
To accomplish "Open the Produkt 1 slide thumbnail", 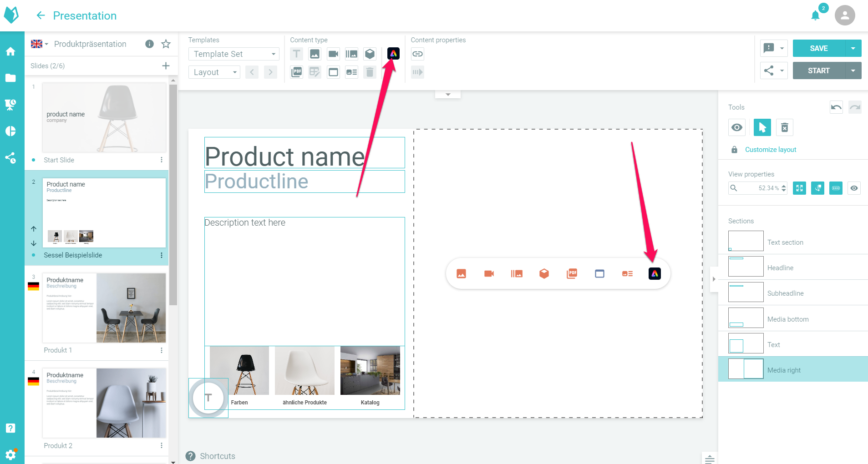I will [x=104, y=308].
